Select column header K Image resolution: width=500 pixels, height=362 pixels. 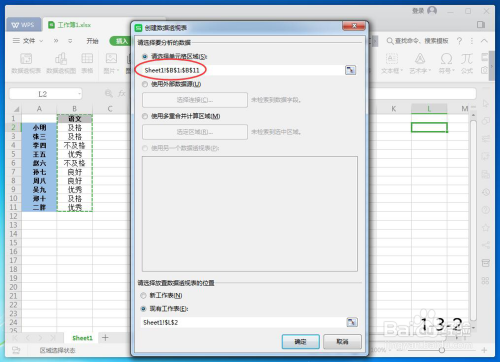click(x=394, y=109)
